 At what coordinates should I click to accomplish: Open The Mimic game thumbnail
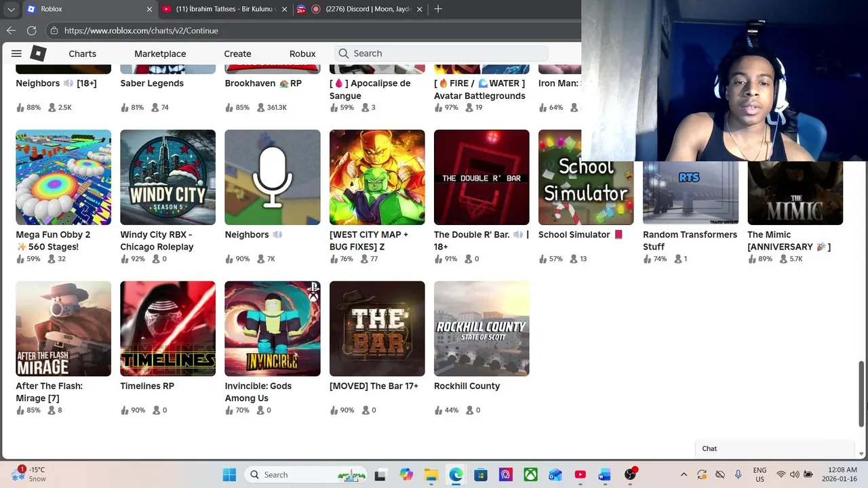(x=795, y=193)
